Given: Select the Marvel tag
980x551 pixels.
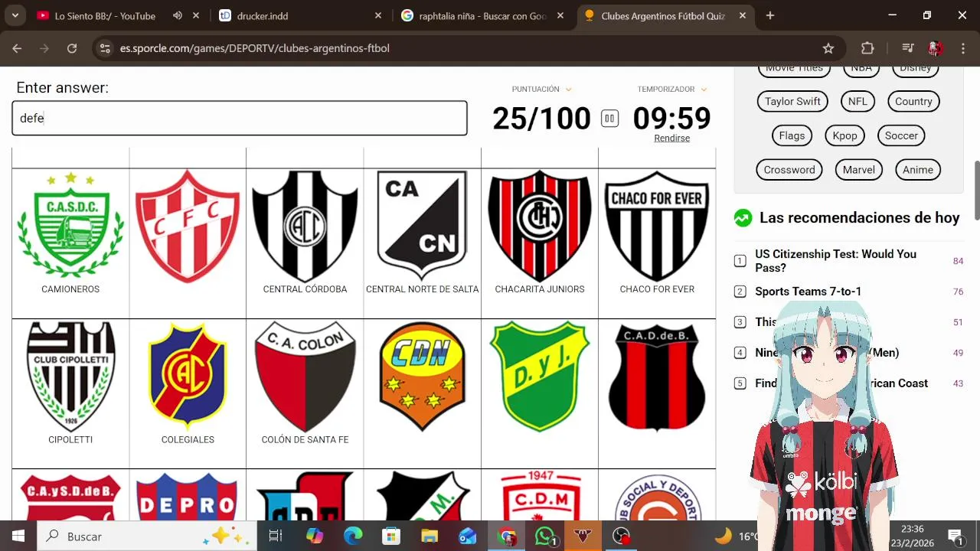Looking at the screenshot, I should [859, 170].
